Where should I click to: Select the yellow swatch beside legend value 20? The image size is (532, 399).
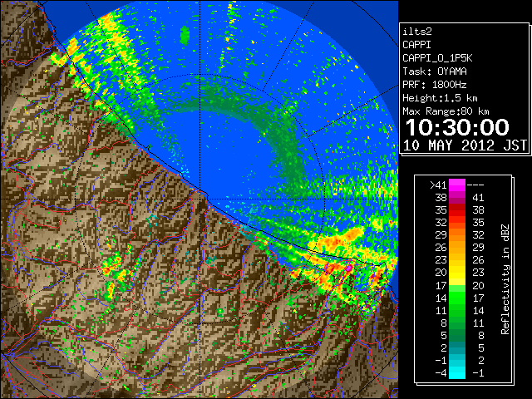(x=456, y=273)
